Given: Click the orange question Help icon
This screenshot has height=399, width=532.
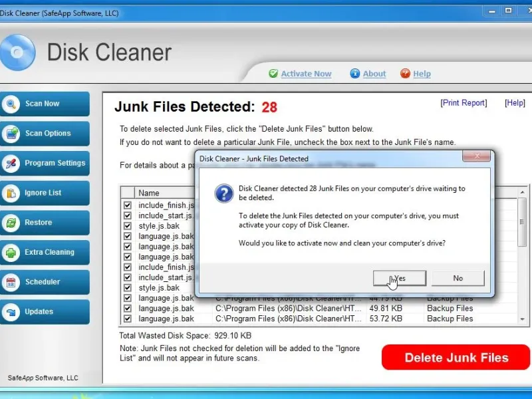Looking at the screenshot, I should (405, 73).
